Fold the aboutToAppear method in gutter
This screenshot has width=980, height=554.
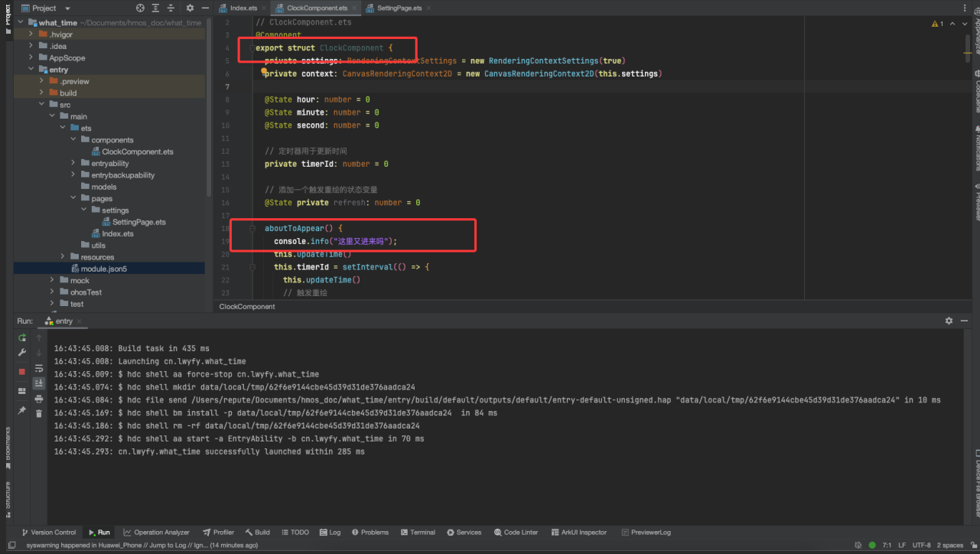tap(252, 229)
